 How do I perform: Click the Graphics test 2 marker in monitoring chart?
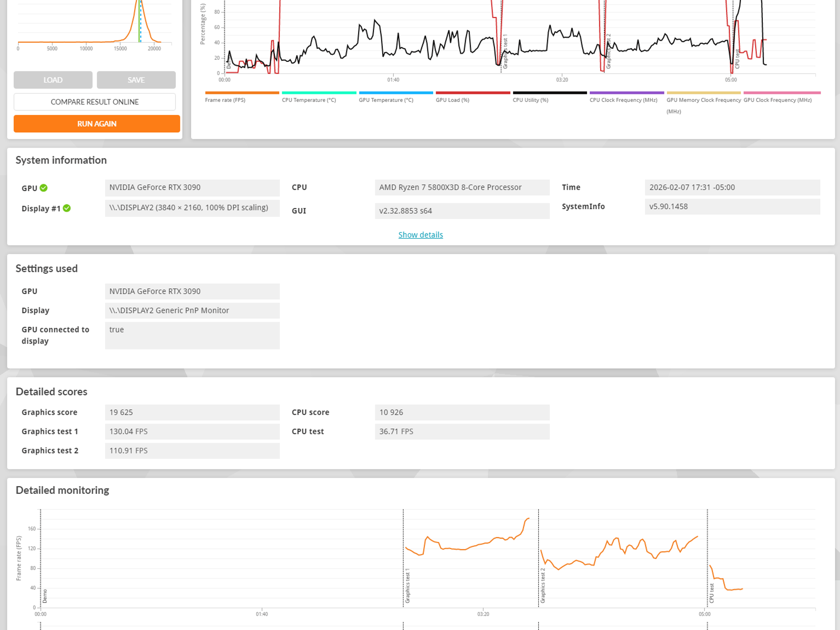pyautogui.click(x=543, y=586)
